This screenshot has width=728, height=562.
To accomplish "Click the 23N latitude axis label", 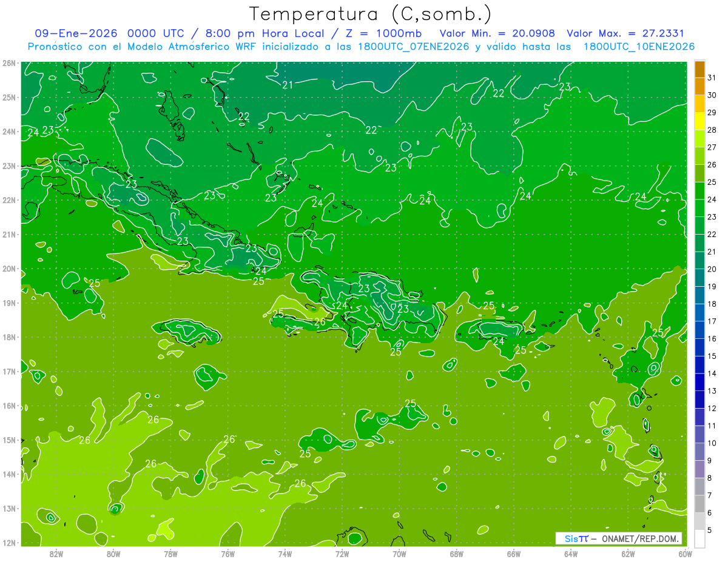I will [8, 166].
